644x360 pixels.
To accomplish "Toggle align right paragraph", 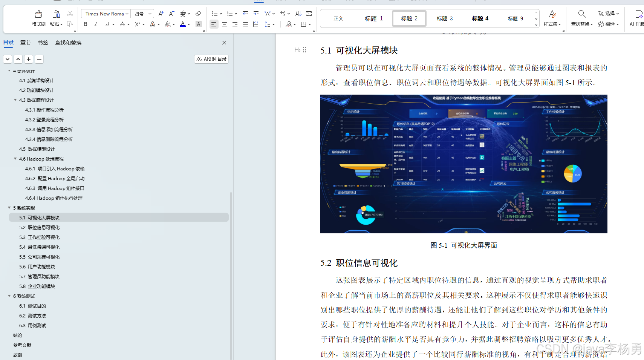I will 235,24.
